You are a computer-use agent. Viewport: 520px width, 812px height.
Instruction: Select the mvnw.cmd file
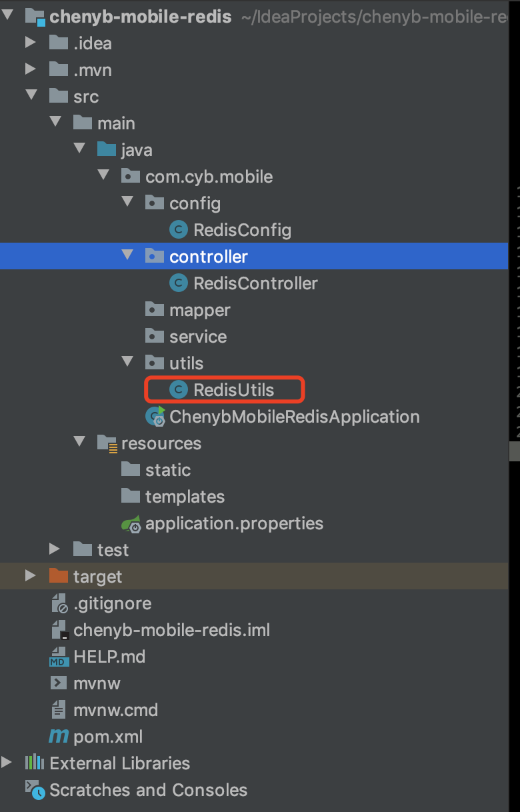click(x=115, y=710)
